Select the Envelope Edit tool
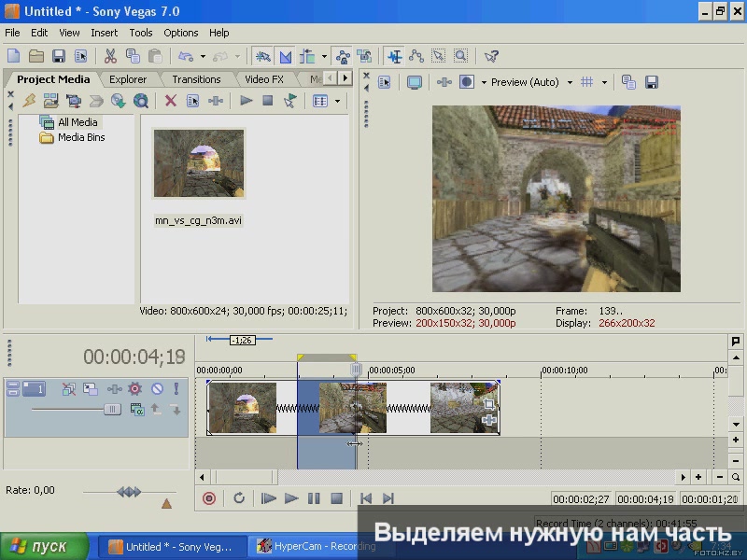 [x=416, y=56]
